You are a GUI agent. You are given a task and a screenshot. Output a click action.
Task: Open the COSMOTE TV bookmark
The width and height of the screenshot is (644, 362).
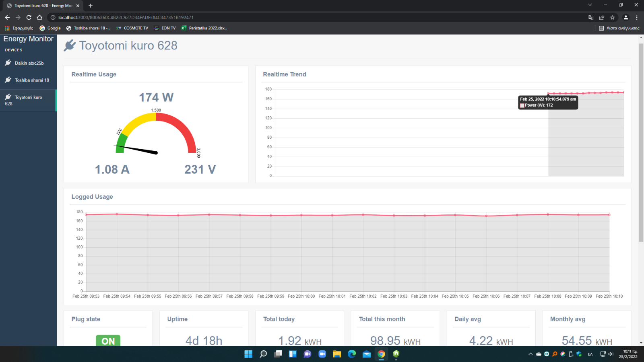[x=132, y=28]
